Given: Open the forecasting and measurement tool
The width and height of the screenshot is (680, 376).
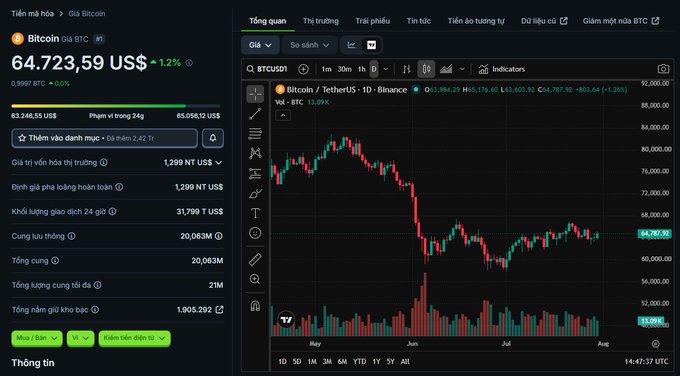Looking at the screenshot, I should [255, 173].
